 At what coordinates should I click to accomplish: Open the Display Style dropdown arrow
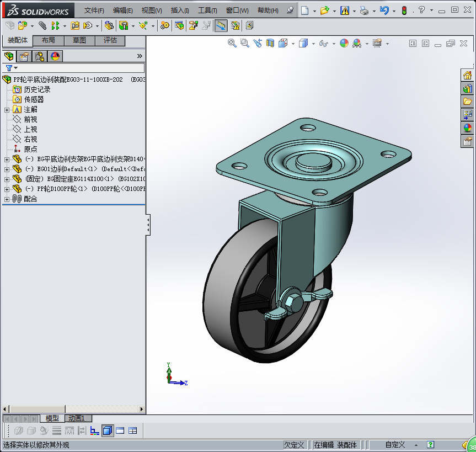tap(313, 44)
